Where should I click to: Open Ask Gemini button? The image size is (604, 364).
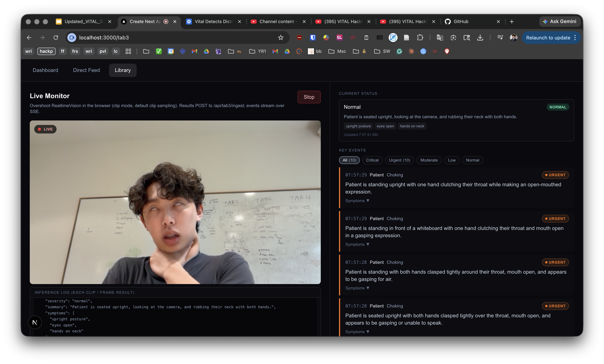tap(560, 22)
